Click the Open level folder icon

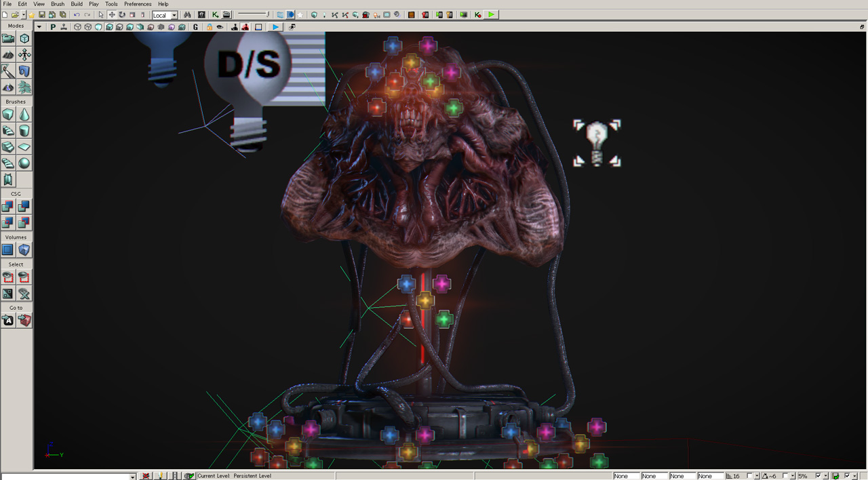pos(15,15)
